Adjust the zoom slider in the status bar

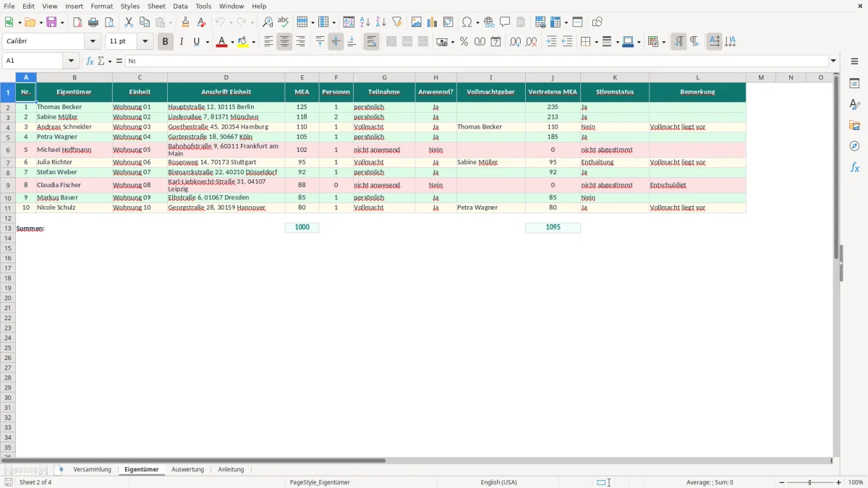[810, 482]
